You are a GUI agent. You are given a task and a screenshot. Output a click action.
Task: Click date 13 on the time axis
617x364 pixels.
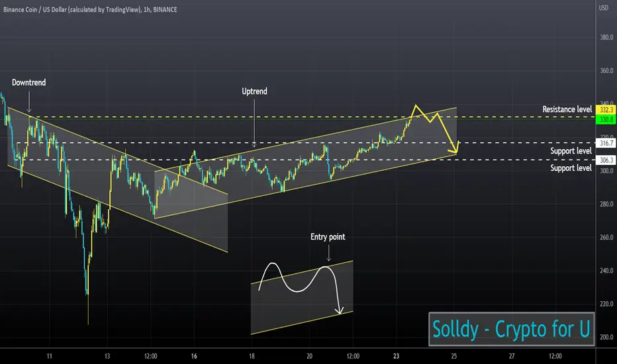[107, 356]
